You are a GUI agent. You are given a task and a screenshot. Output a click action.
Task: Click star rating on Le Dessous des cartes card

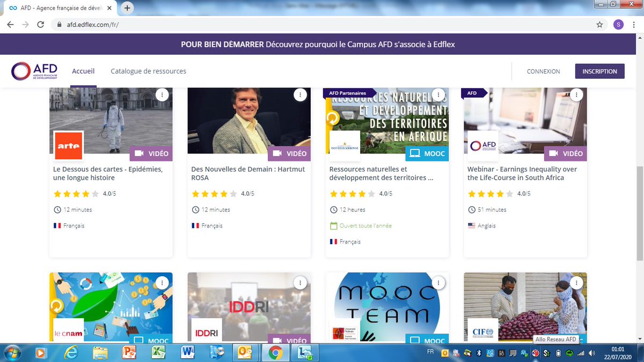pyautogui.click(x=76, y=194)
